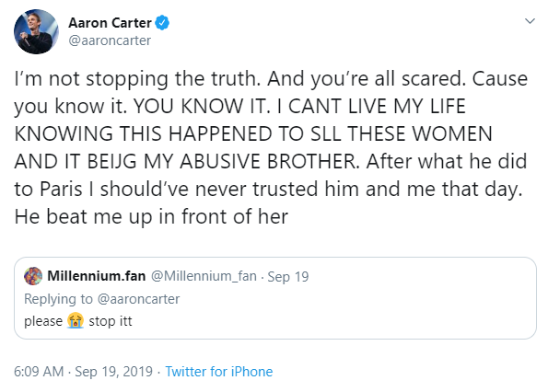
Task: Click Aaron Carter's profile picture
Action: (x=36, y=32)
